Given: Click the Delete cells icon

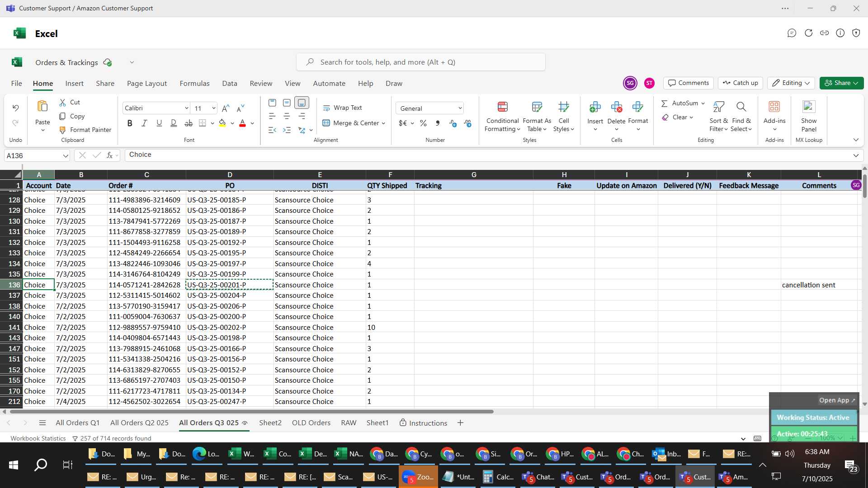Looking at the screenshot, I should coord(616,107).
